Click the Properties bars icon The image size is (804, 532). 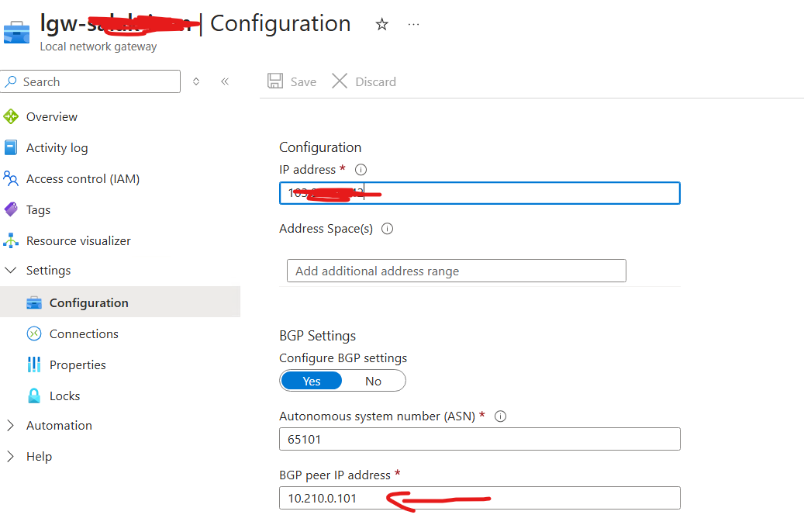click(x=34, y=364)
